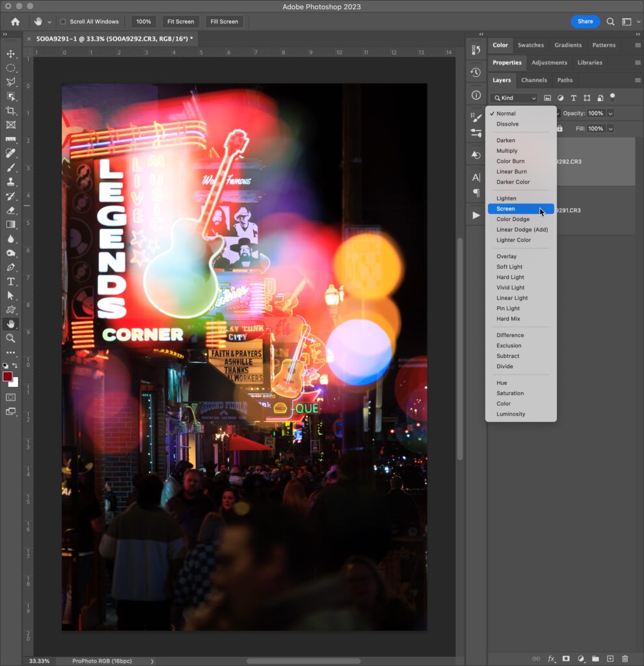Select the Clone Stamp tool

click(x=10, y=182)
